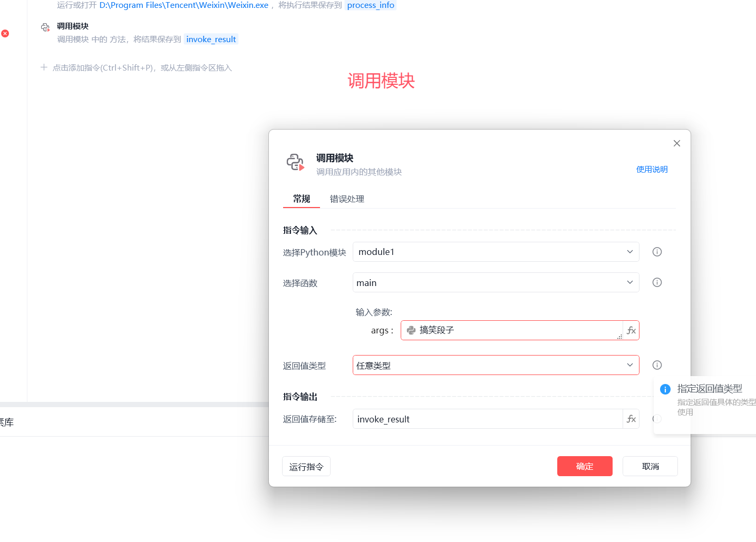Confirm with the 确定 button
The width and height of the screenshot is (756, 542).
click(x=585, y=466)
